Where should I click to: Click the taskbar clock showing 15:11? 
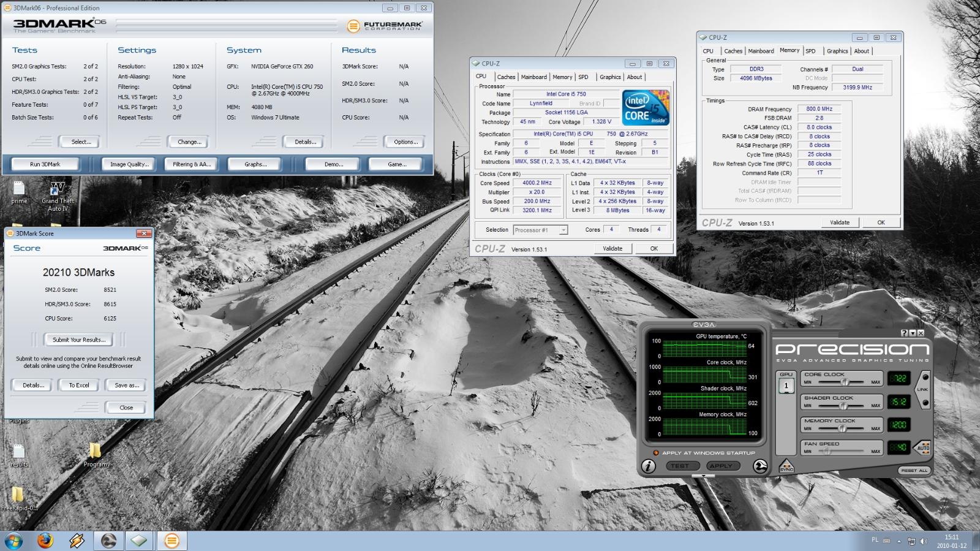click(952, 541)
